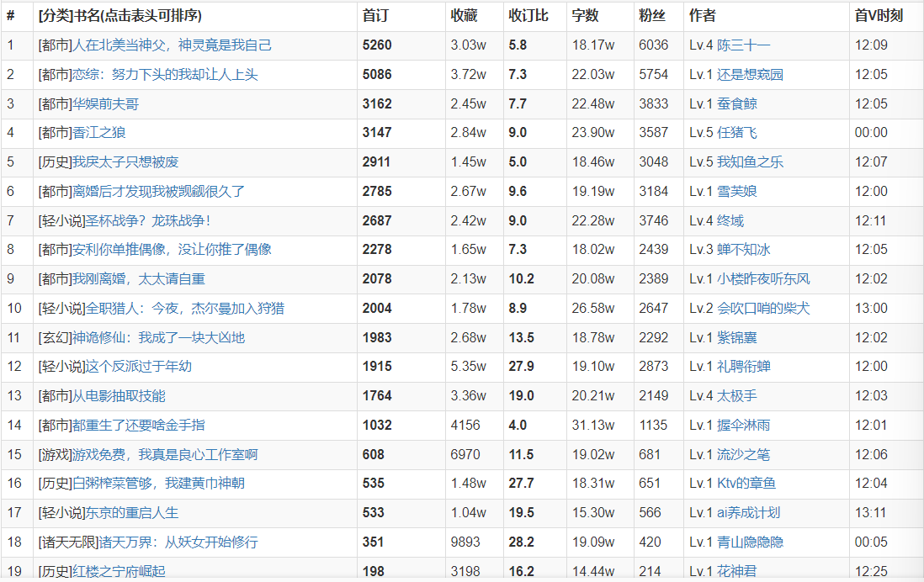This screenshot has height=582, width=924.
Task: Visit author 陈三十一 profile
Action: 743,45
